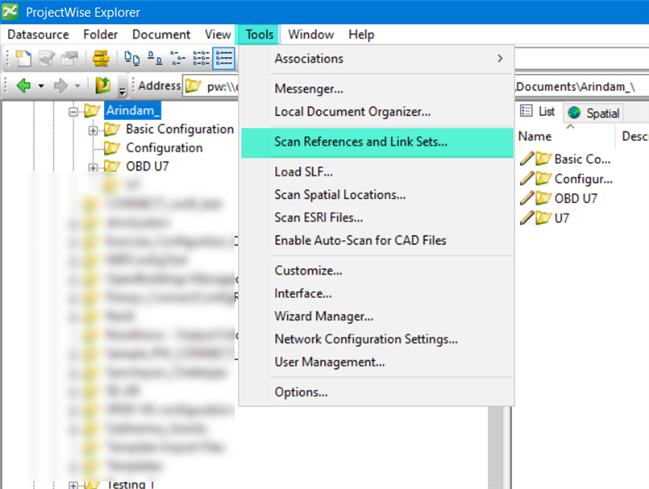The height and width of the screenshot is (489, 649).
Task: Click the Associations submenu arrow
Action: tap(500, 59)
